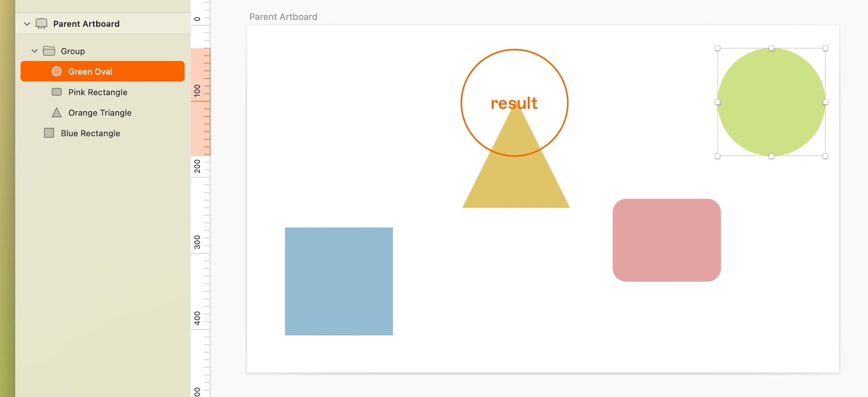
Task: Click the blue square on canvas
Action: [x=339, y=281]
